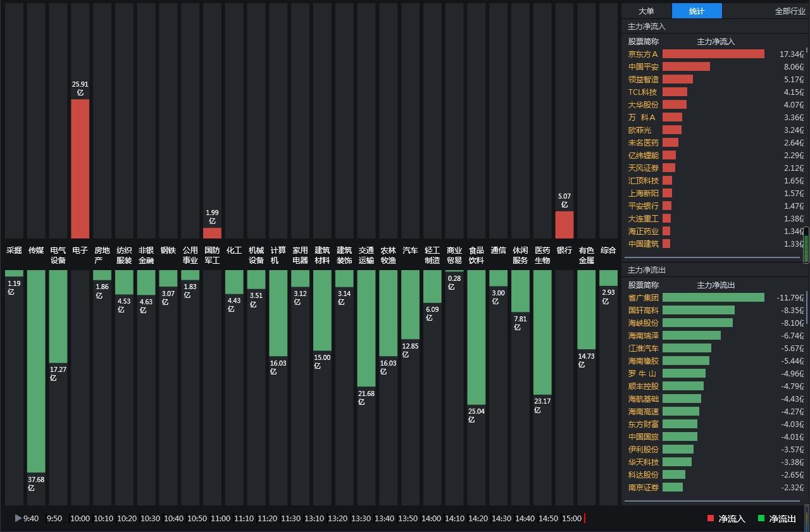Click the green 净流出 legend swatch
The image size is (810, 532).
761,519
